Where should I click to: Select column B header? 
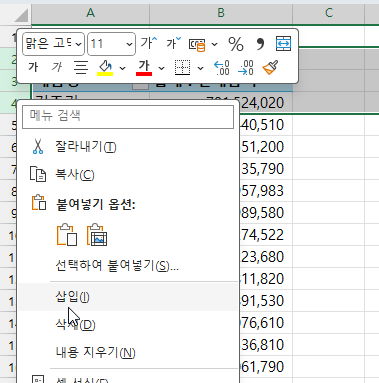(221, 13)
